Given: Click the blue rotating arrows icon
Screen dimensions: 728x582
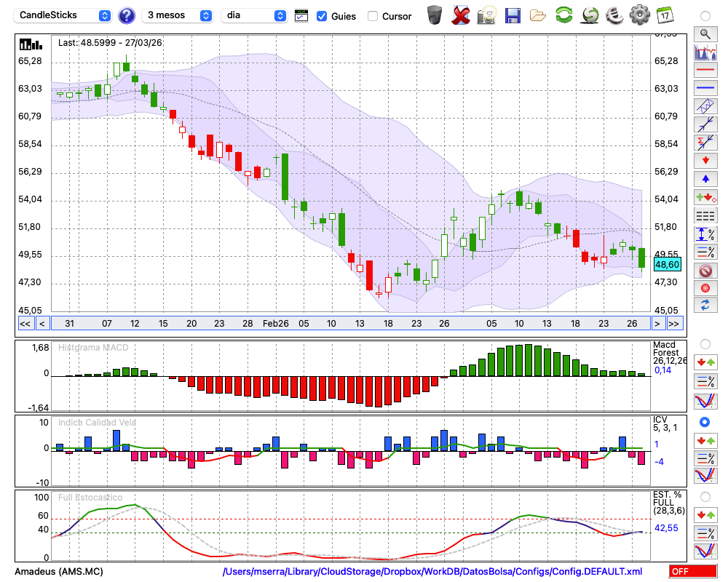Looking at the screenshot, I should 705,306.
